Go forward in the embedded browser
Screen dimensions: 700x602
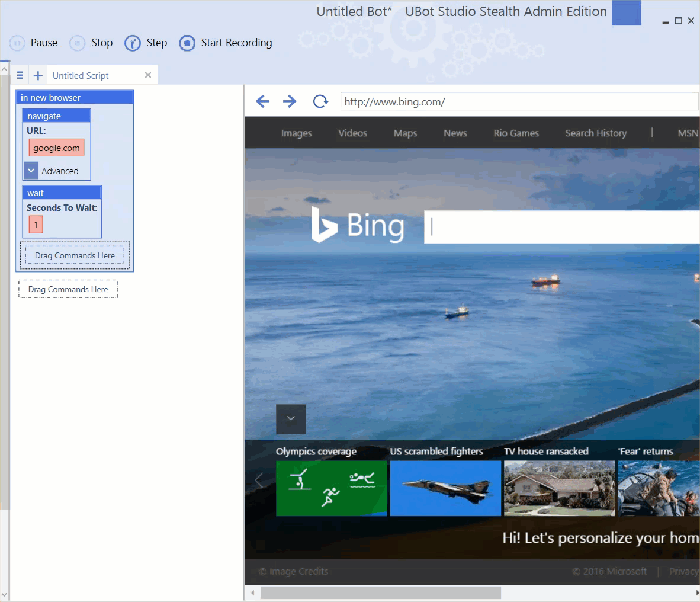click(290, 101)
